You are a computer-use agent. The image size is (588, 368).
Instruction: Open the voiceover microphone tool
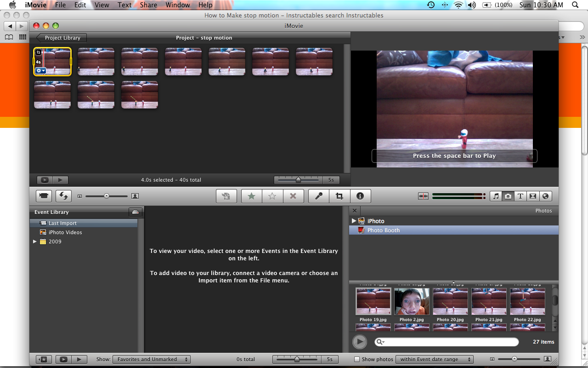click(x=318, y=196)
